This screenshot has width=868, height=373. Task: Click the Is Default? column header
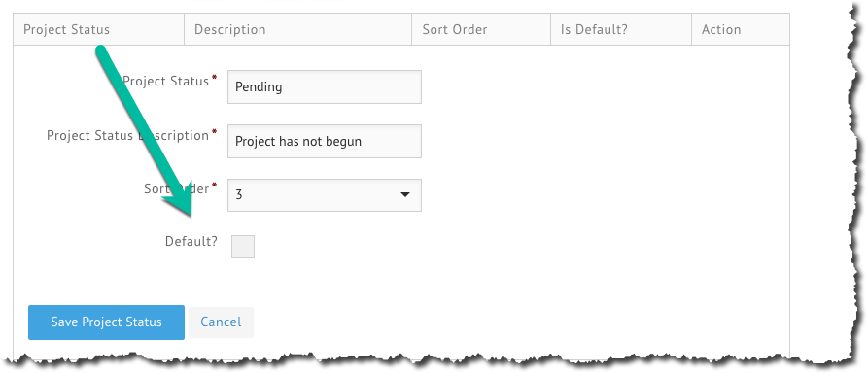594,29
